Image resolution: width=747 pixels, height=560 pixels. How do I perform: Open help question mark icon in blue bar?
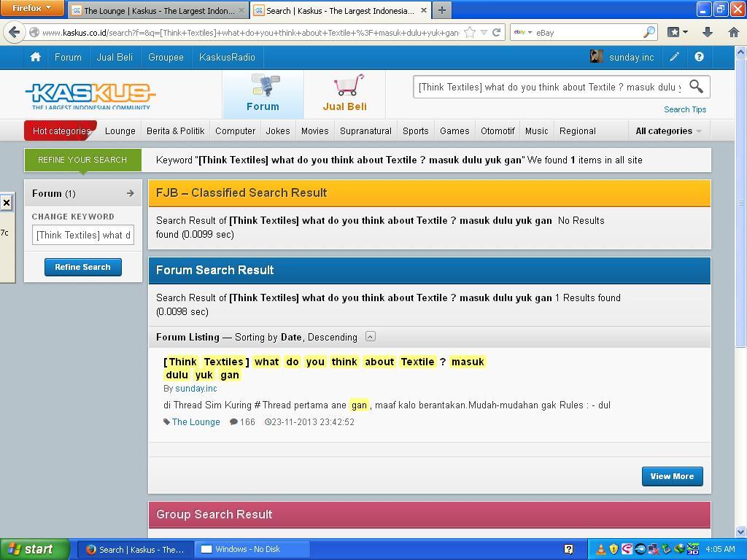699,57
